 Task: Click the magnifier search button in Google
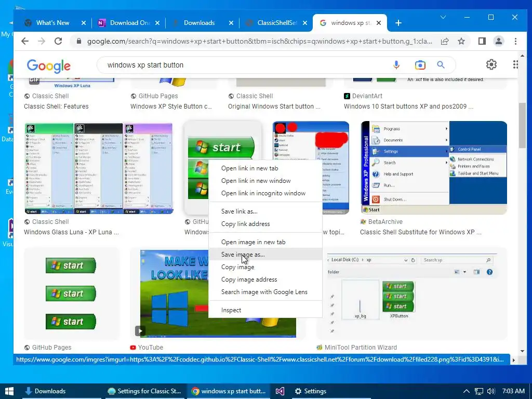[441, 65]
